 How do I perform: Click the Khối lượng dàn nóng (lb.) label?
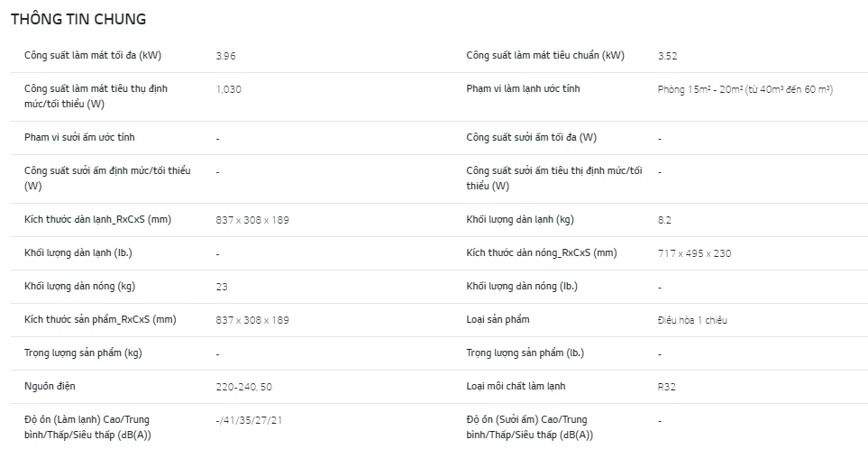[522, 287]
